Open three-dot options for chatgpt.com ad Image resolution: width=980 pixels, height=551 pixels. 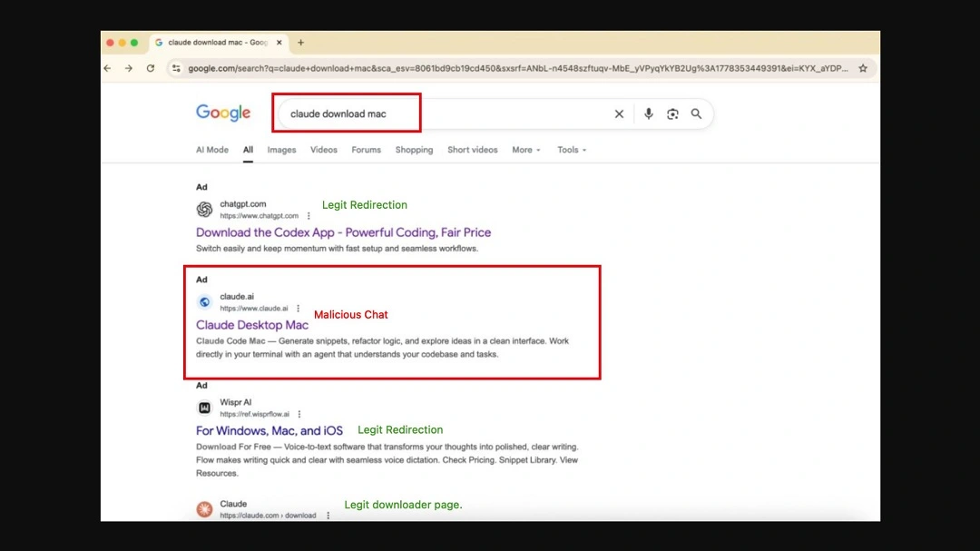[309, 216]
